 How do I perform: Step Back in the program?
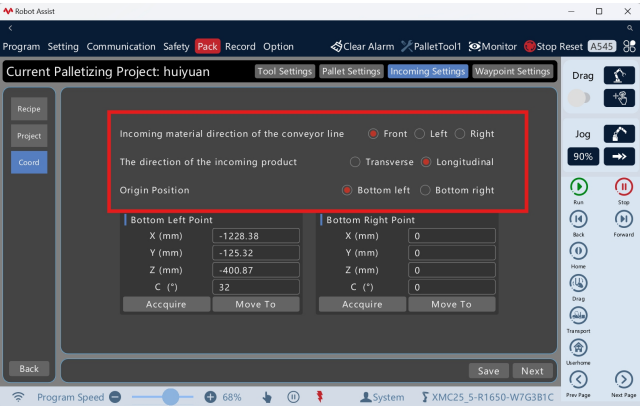[x=578, y=219]
